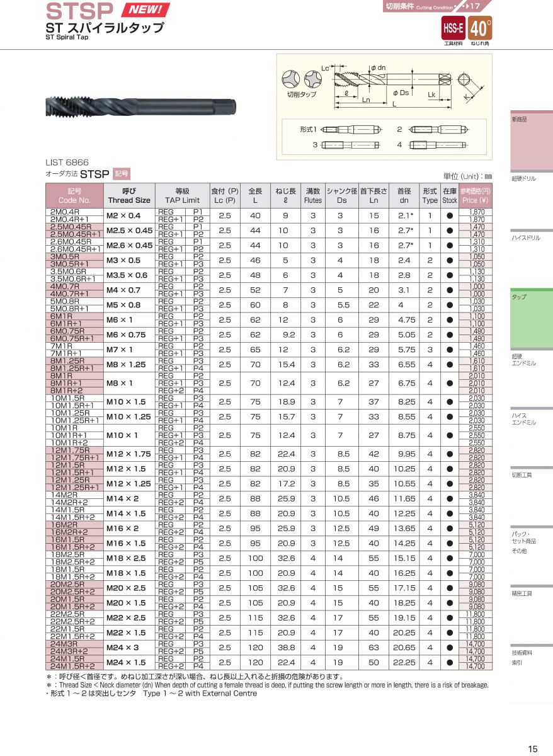Screen dimensions: 553x756
Task: Click the pink 記号 label beside STSP
Action: [122, 174]
